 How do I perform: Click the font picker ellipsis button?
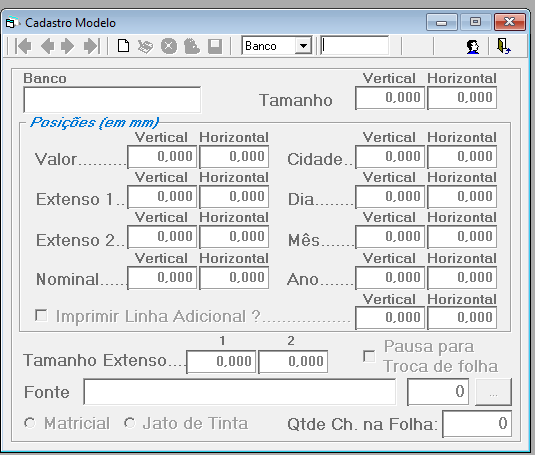coord(493,392)
